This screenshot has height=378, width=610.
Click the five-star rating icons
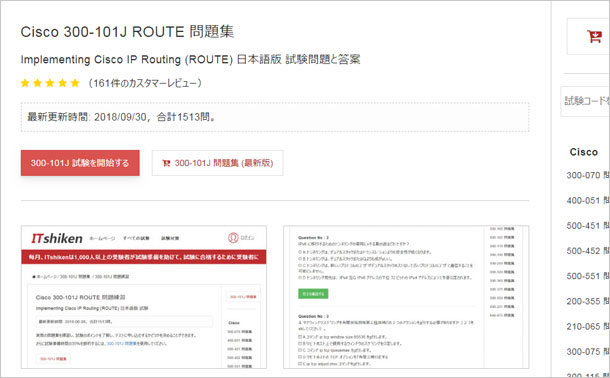[x=50, y=83]
